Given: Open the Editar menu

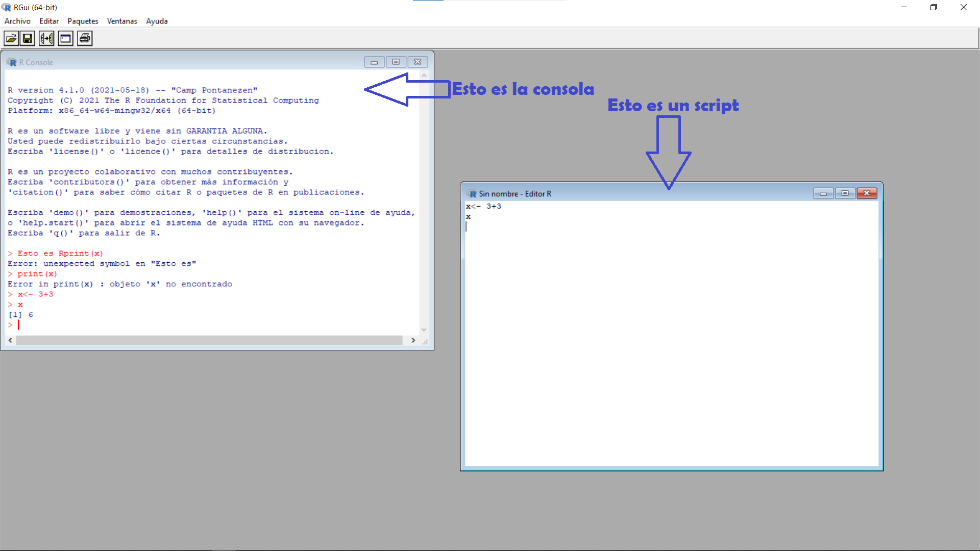Looking at the screenshot, I should (x=49, y=21).
